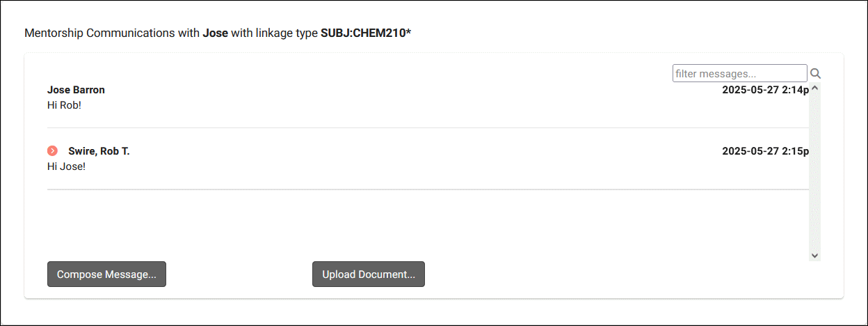Image resolution: width=868 pixels, height=326 pixels.
Task: Click the Mentorship Communications heading text
Action: (x=110, y=33)
